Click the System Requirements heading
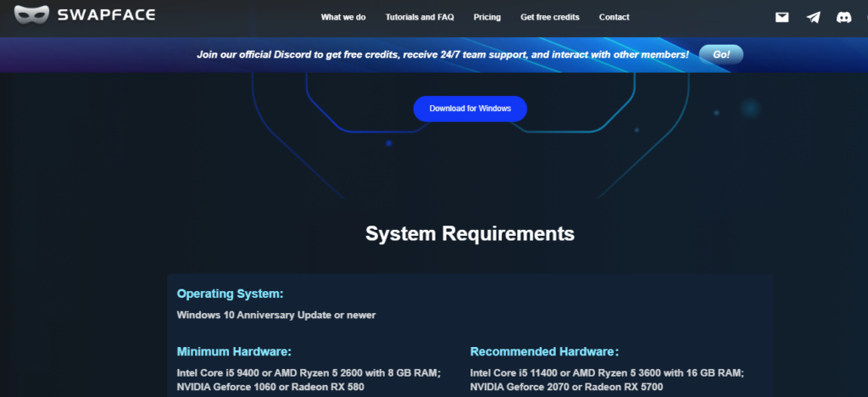 pos(470,233)
